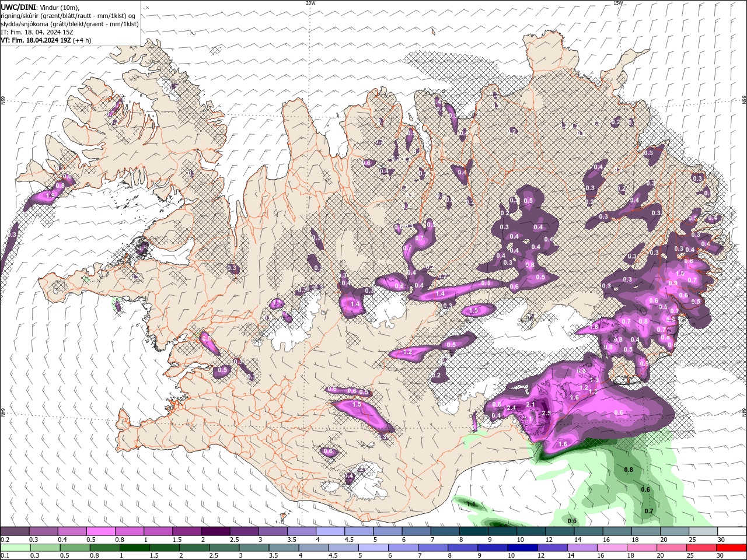This screenshot has height=560, width=747.
Task: Click the black '0.5' value near bottom legend
Action: 572,521
